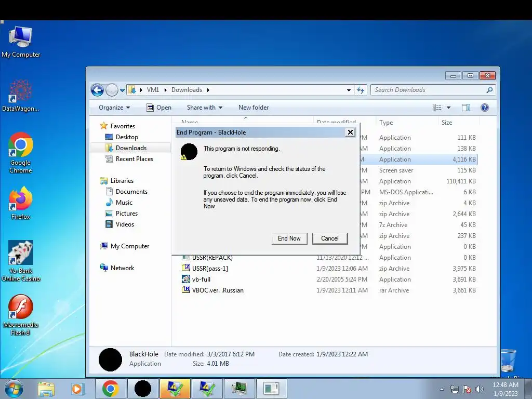Select the vb-full application file
The image size is (532, 399).
pos(201,279)
